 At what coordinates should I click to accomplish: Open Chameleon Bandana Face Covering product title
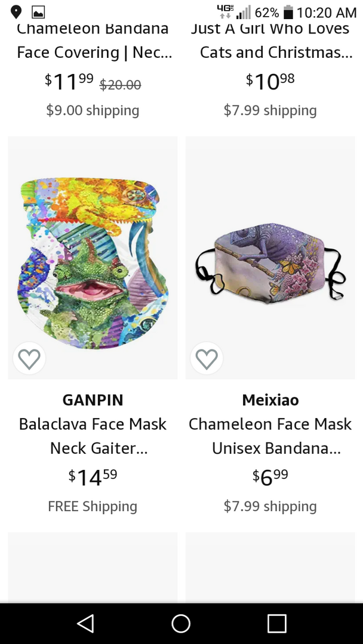[94, 41]
